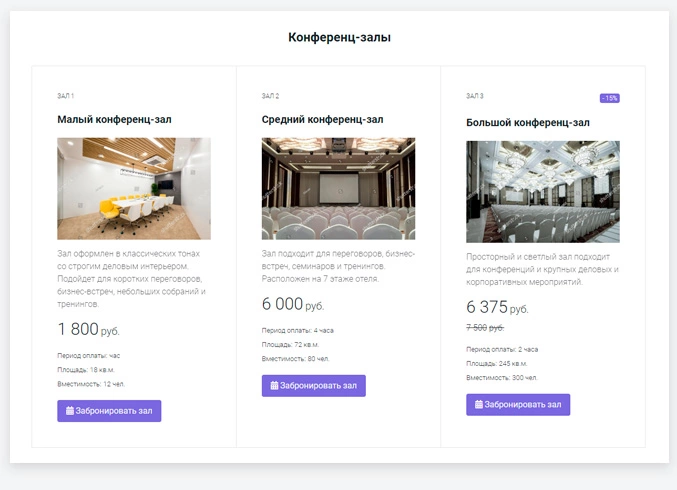677x490 pixels.
Task: Click calendar icon in Средний зал booking button
Action: [274, 385]
